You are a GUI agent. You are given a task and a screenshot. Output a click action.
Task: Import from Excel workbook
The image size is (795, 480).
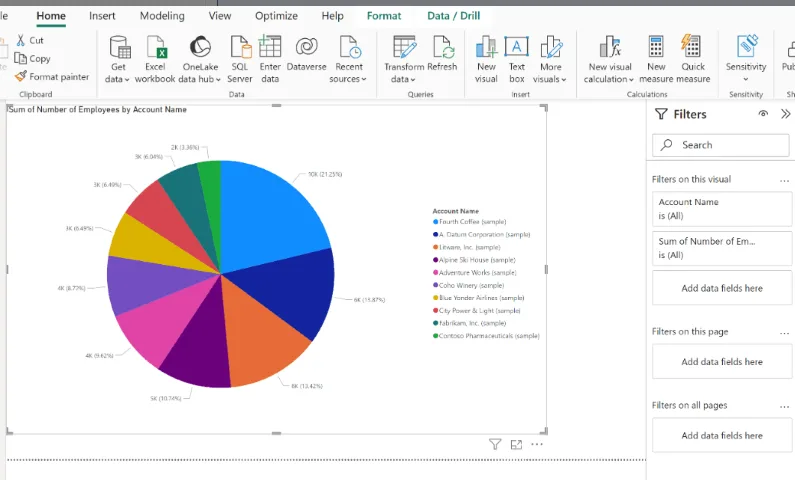(x=155, y=59)
